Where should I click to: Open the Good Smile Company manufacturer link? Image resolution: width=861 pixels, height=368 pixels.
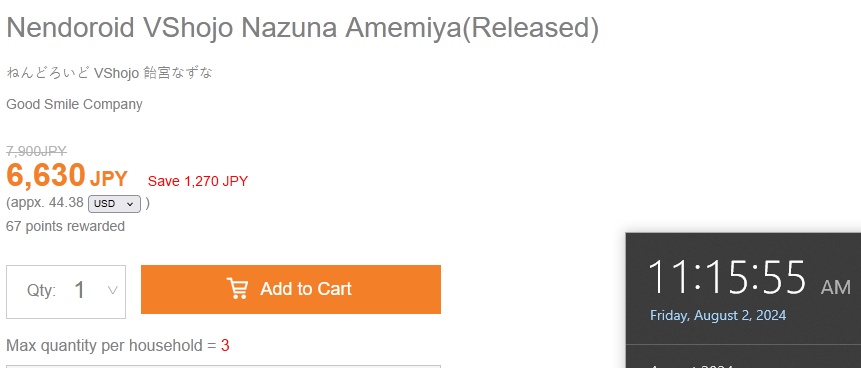(x=74, y=104)
